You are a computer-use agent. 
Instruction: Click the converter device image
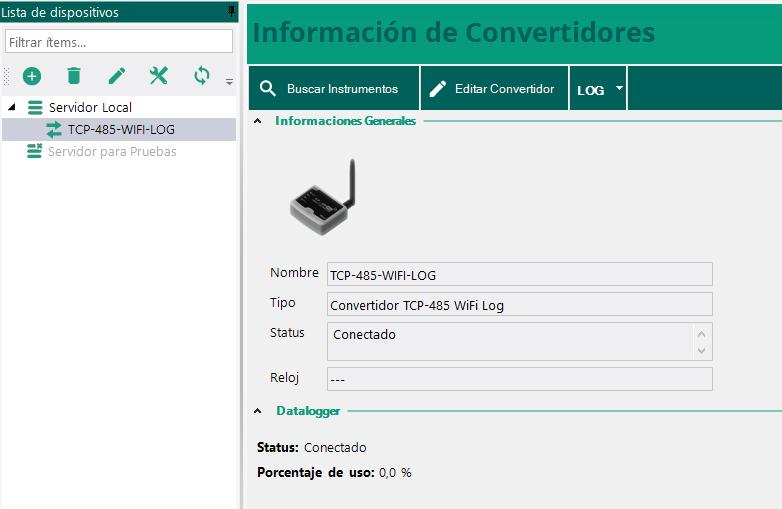point(323,200)
